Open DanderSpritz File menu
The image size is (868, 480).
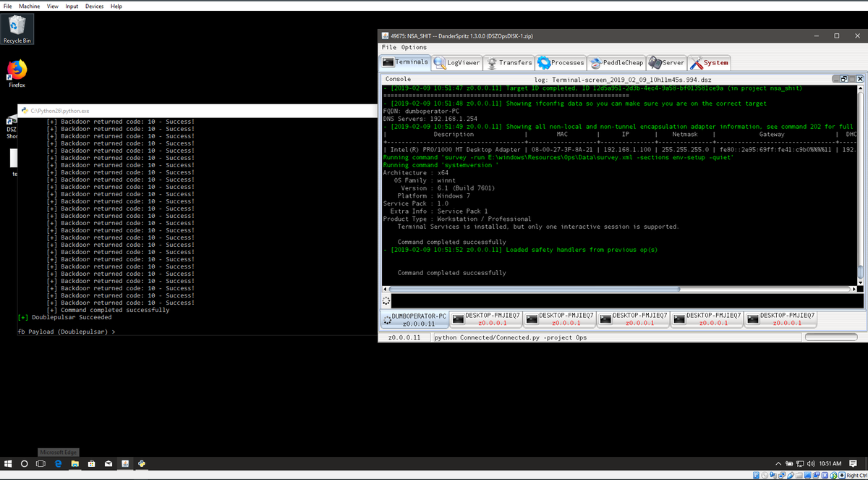389,47
